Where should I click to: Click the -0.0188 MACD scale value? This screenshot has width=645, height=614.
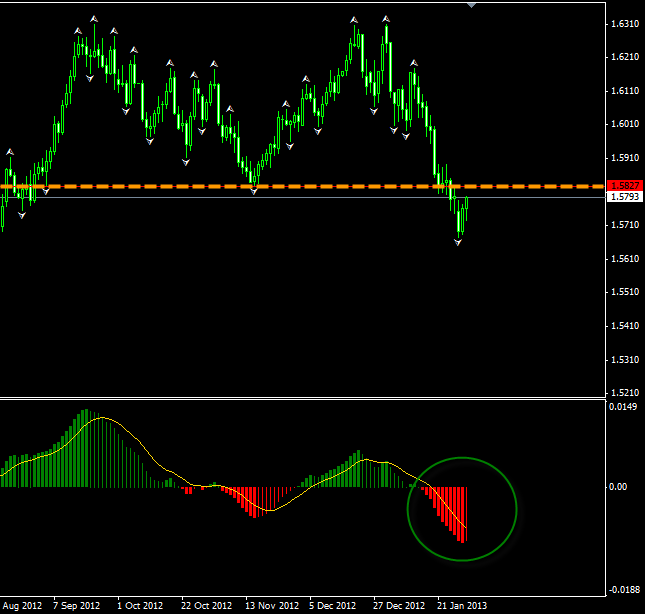624,590
